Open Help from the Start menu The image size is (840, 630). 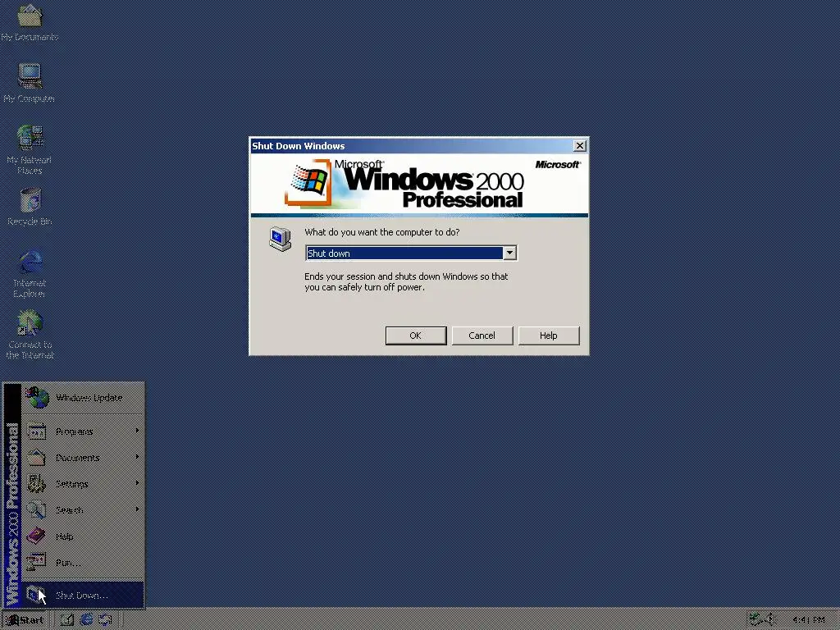[x=83, y=536]
